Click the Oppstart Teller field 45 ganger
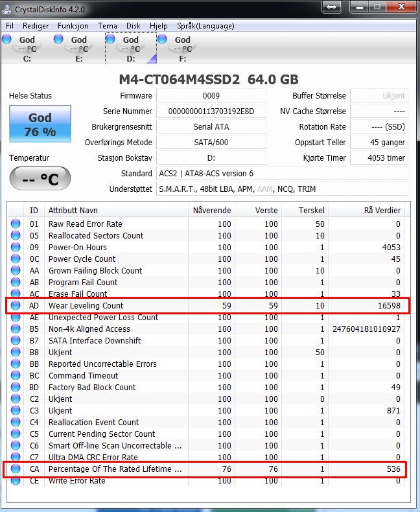420x512 pixels. [x=379, y=143]
